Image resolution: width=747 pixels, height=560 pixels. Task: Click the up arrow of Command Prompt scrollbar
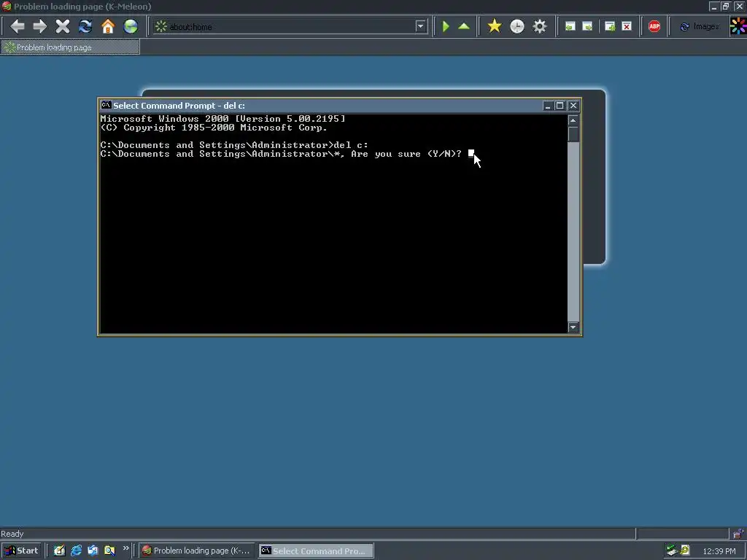573,120
